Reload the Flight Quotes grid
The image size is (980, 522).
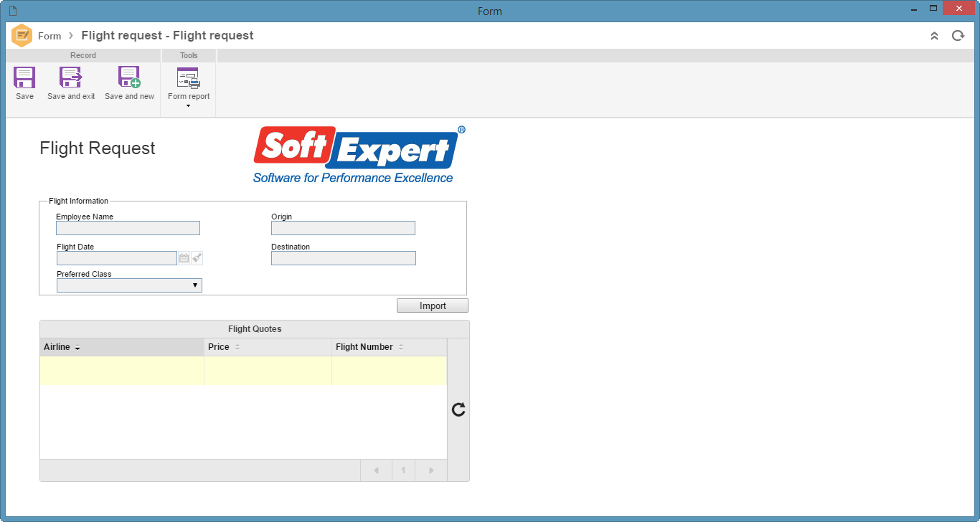tap(458, 409)
